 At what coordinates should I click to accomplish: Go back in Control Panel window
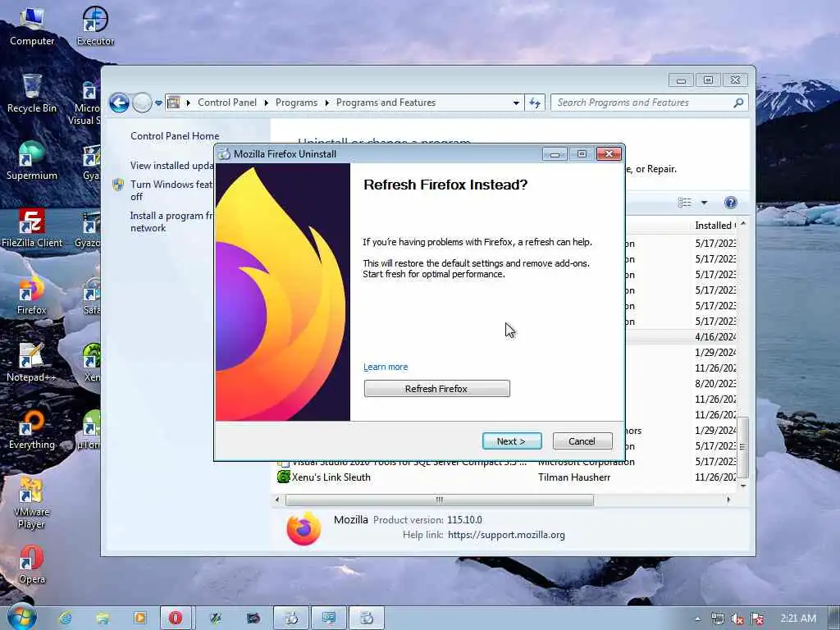click(119, 103)
